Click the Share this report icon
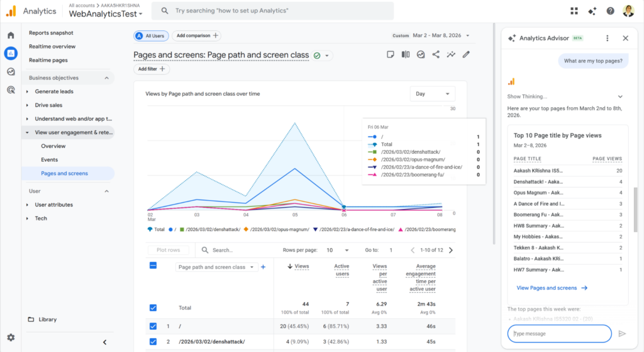The height and width of the screenshot is (352, 644). 436,55
